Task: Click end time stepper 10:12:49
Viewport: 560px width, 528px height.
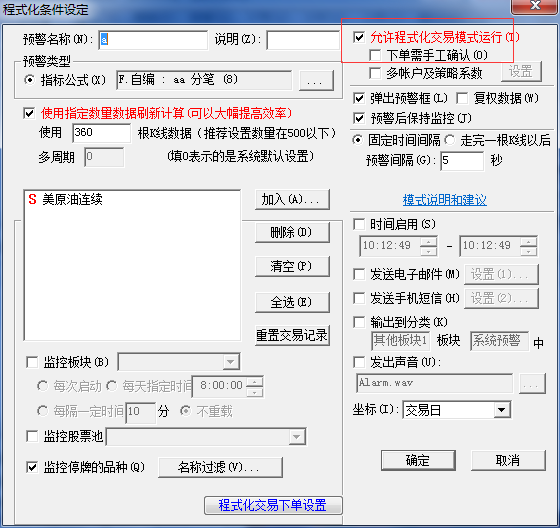Action: [x=528, y=246]
